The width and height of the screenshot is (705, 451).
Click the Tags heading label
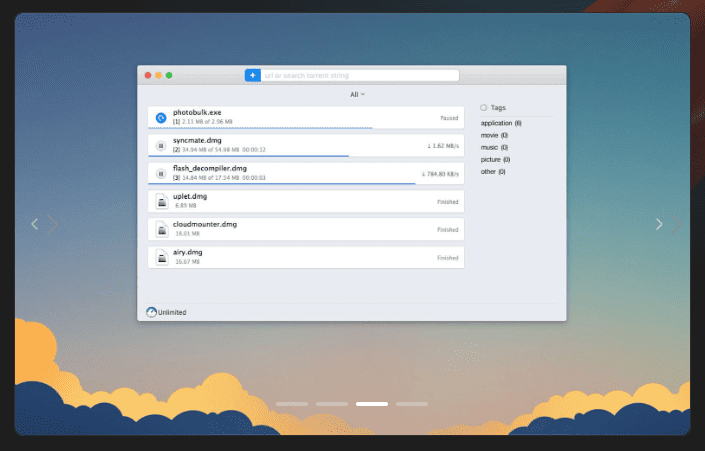tap(498, 108)
